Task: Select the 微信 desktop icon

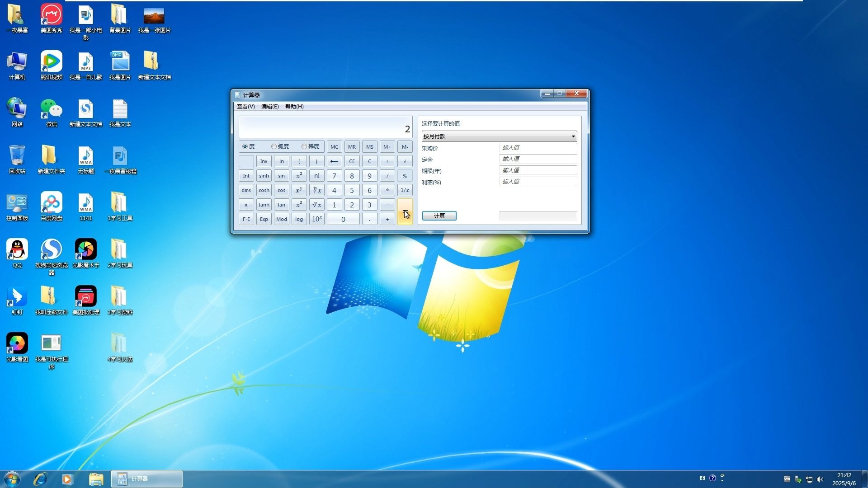Action: point(51,113)
